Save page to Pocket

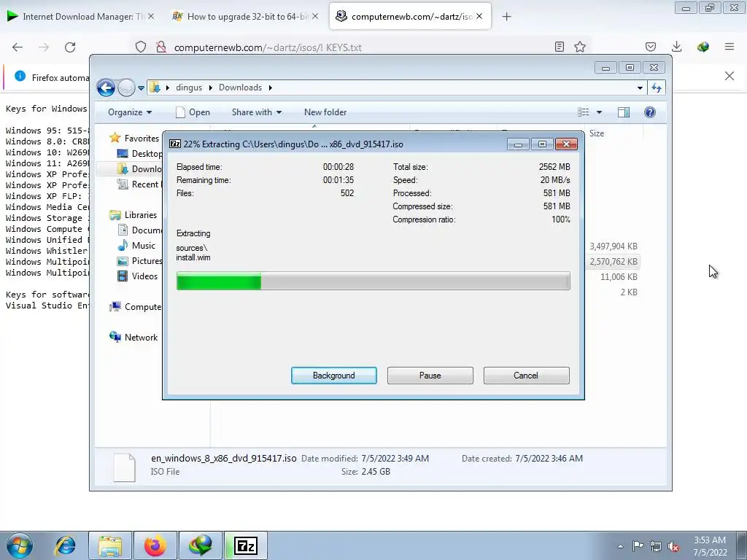651,47
